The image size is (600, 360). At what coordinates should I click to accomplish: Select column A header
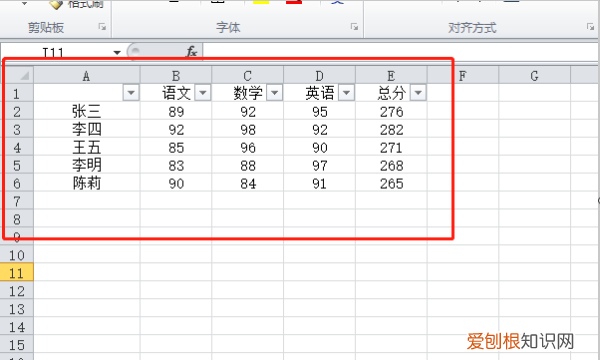tap(87, 75)
